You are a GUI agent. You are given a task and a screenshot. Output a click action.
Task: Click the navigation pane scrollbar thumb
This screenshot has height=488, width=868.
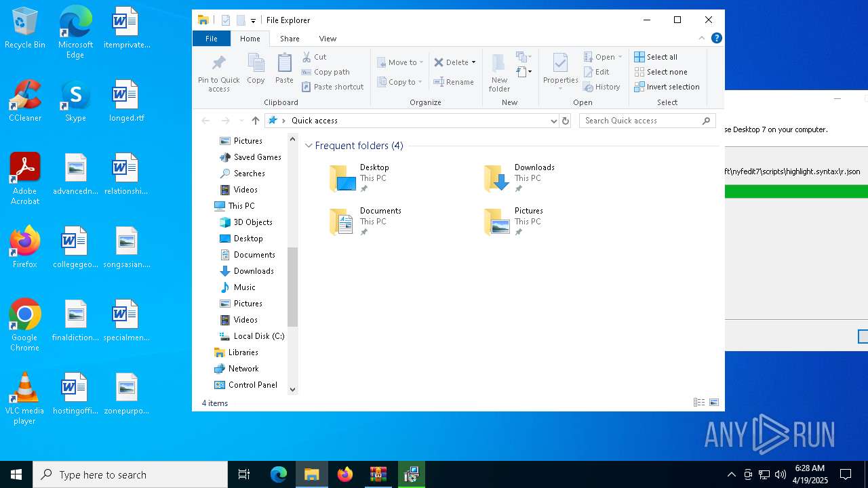tap(293, 287)
